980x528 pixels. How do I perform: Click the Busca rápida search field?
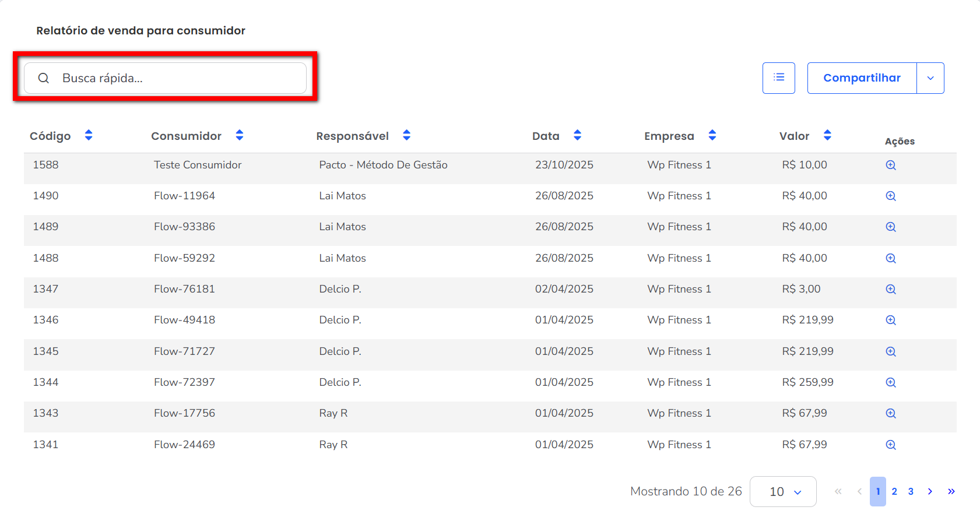(x=175, y=78)
